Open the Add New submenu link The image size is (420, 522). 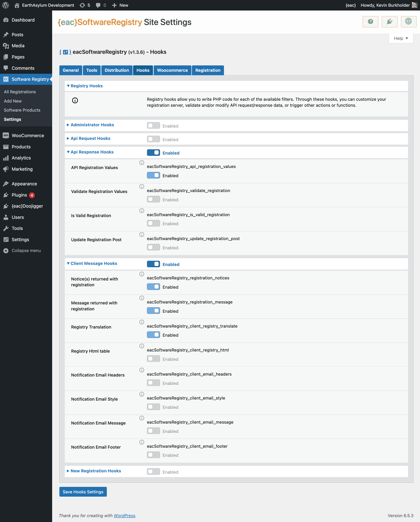(x=13, y=101)
